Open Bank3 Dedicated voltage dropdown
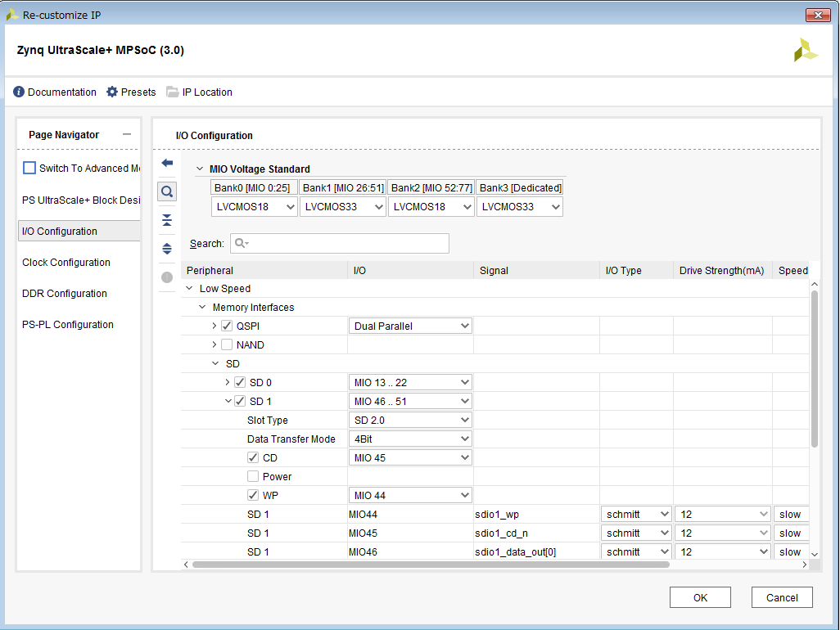Viewport: 840px width, 630px height. tap(520, 207)
